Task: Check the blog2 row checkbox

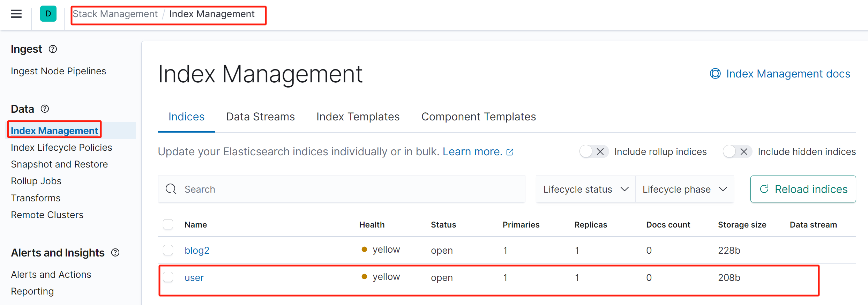Action: click(168, 250)
